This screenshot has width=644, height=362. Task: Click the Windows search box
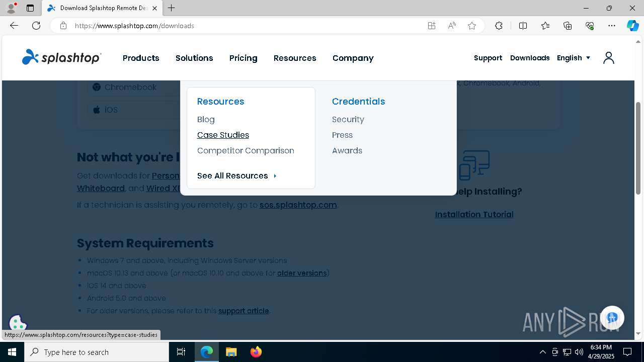pos(97,352)
